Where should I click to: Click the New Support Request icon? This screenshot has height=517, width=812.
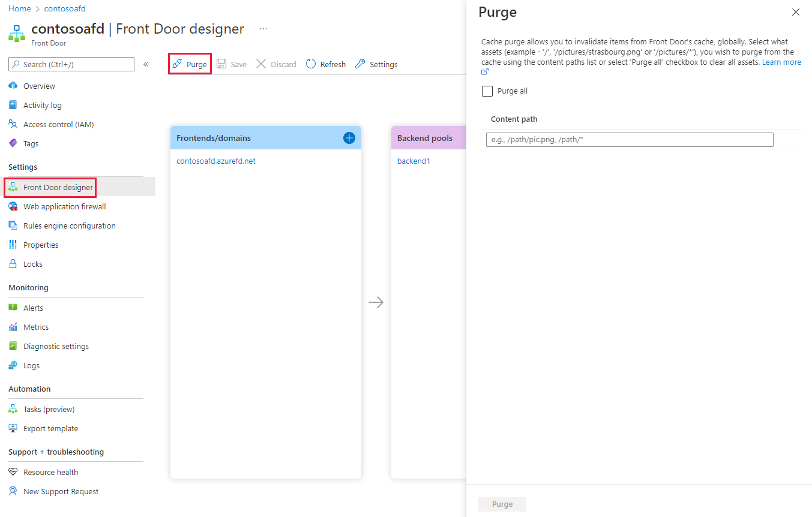point(13,491)
